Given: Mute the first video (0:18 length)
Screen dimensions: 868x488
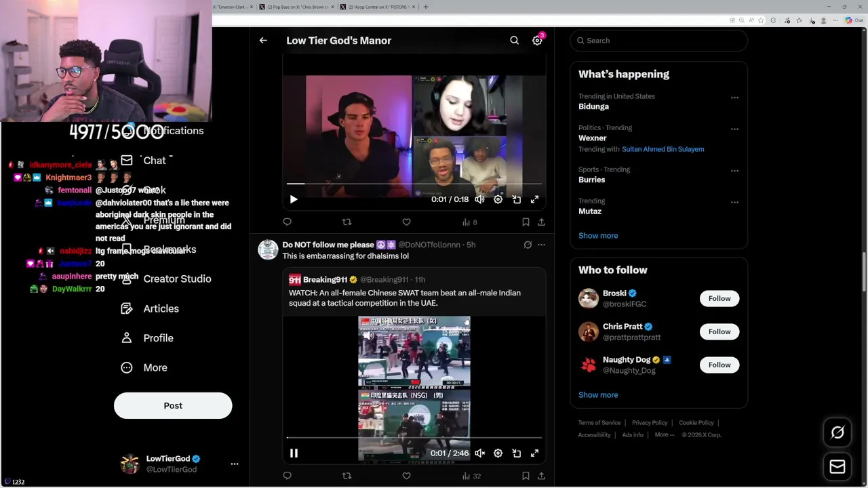Looking at the screenshot, I should 479,199.
